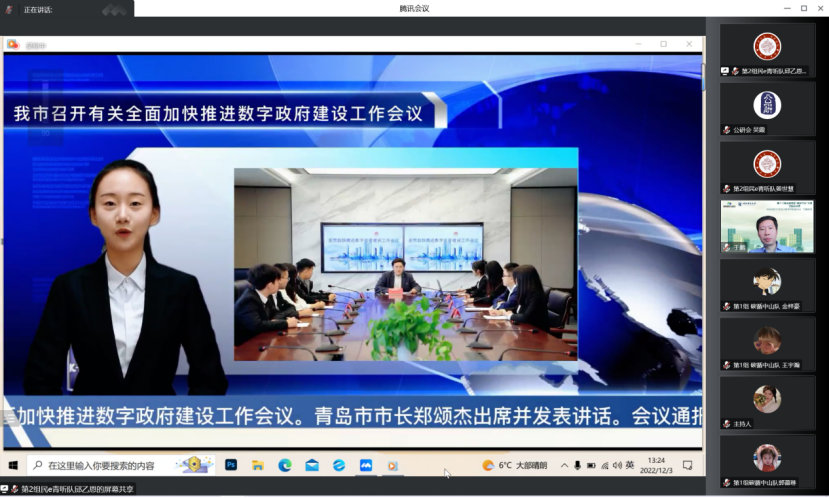The image size is (829, 498).
Task: Click the Windows Start button
Action: [x=13, y=465]
